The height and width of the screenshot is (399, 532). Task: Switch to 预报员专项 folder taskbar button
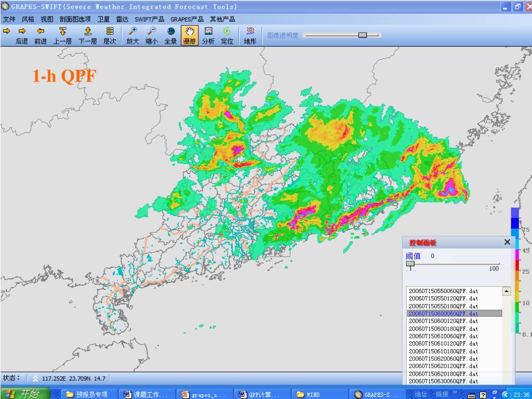(89, 394)
